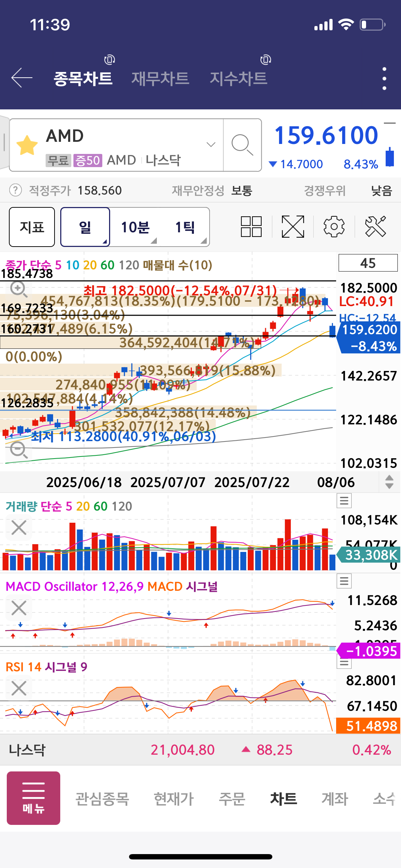Screen dimensions: 401x868
Task: Close the MACD Oscillator panel
Action: tap(19, 608)
